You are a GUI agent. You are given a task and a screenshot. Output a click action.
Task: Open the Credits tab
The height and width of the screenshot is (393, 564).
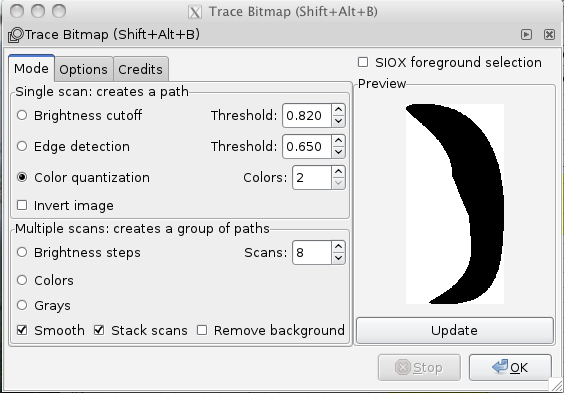click(140, 69)
